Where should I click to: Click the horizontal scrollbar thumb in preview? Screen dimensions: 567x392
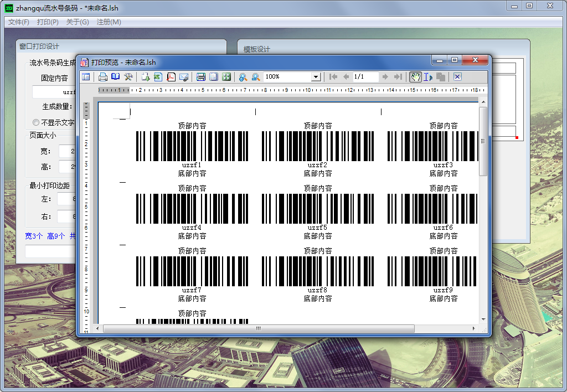click(259, 328)
